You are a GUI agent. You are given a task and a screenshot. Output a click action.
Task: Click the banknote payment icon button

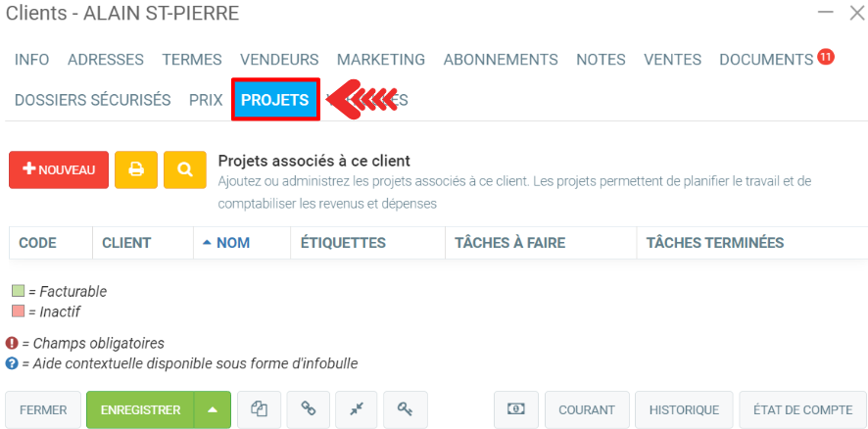pos(515,409)
